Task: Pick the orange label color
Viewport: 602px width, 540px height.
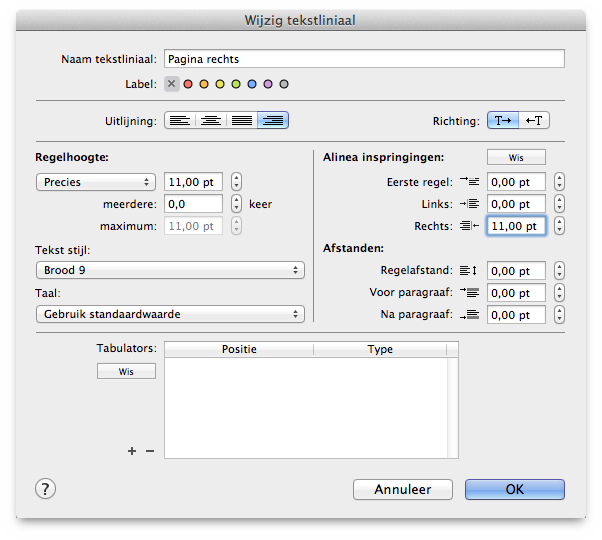Action: (204, 84)
